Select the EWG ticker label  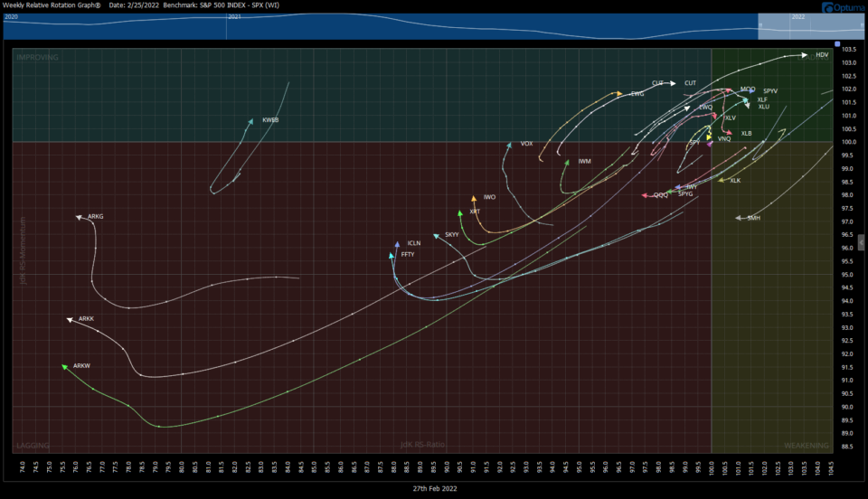tap(637, 94)
